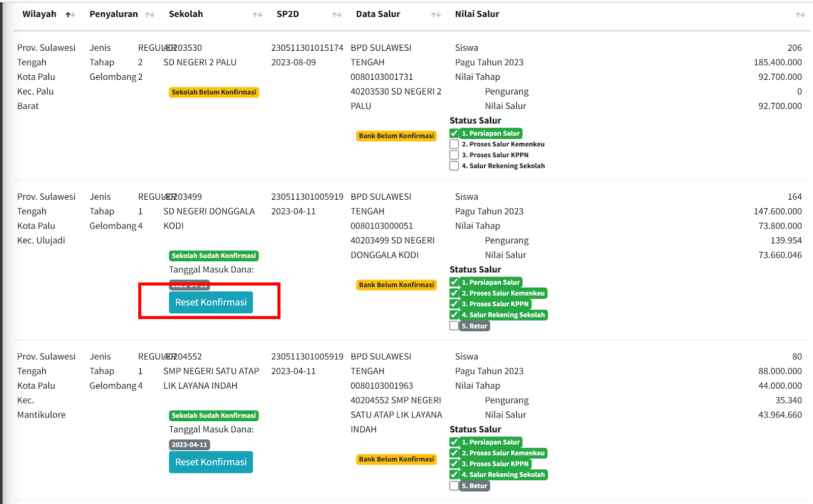This screenshot has width=813, height=504.
Task: Uncheck Persiapan Salur in first row
Action: [x=454, y=133]
